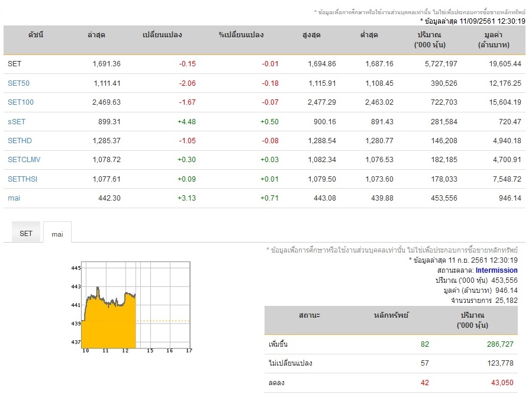Viewport: 532px width, 397px height.
Task: Switch to the SET chart tab
Action: pos(26,233)
